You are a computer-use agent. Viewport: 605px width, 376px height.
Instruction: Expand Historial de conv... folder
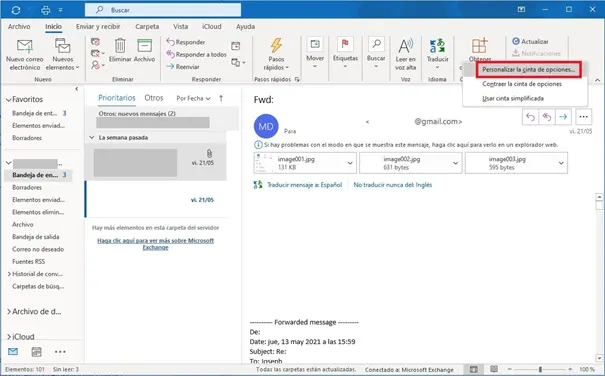tap(9, 274)
